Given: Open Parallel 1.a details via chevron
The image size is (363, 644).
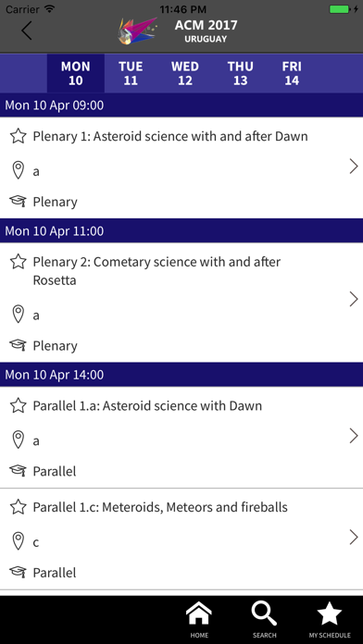Looking at the screenshot, I should pyautogui.click(x=354, y=436).
